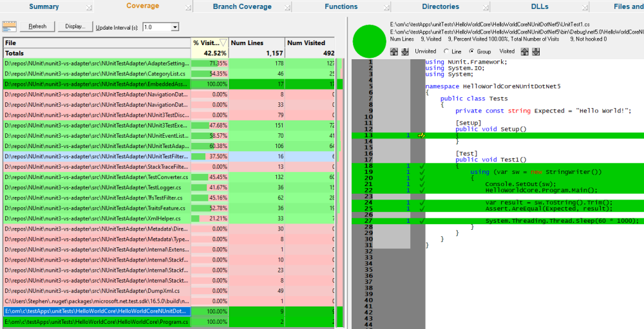The width and height of the screenshot is (644, 329).
Task: Click the check mark on line 21
Action: pos(422,184)
